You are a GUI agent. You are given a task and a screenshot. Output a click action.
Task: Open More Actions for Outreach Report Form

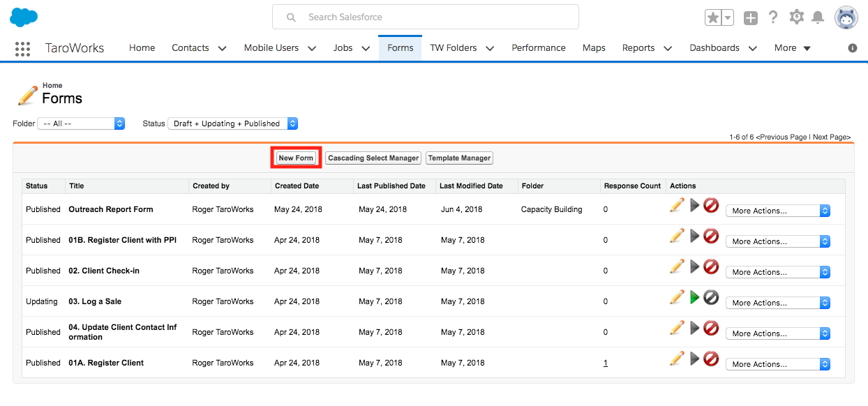pos(778,211)
